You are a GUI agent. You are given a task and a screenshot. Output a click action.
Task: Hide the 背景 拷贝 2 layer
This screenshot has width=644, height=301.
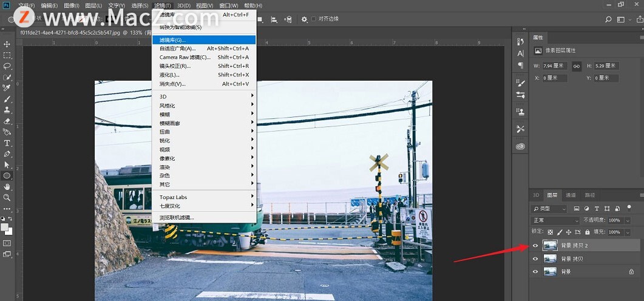[x=535, y=245]
